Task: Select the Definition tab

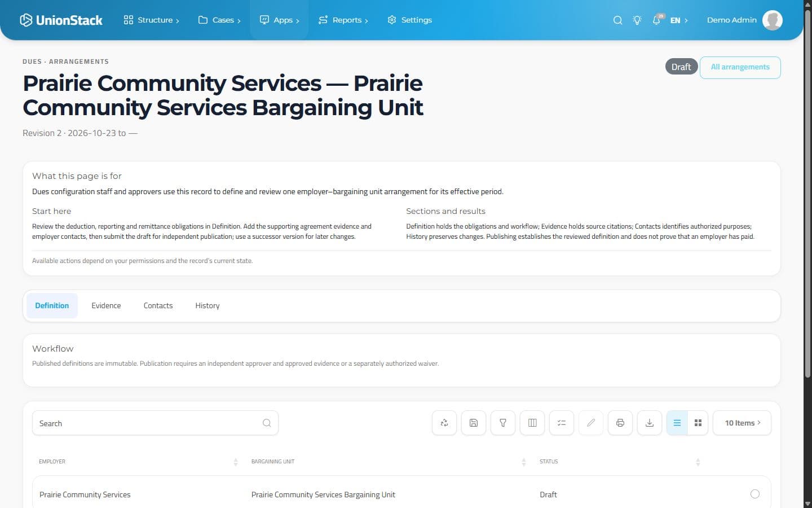Action: click(x=52, y=305)
